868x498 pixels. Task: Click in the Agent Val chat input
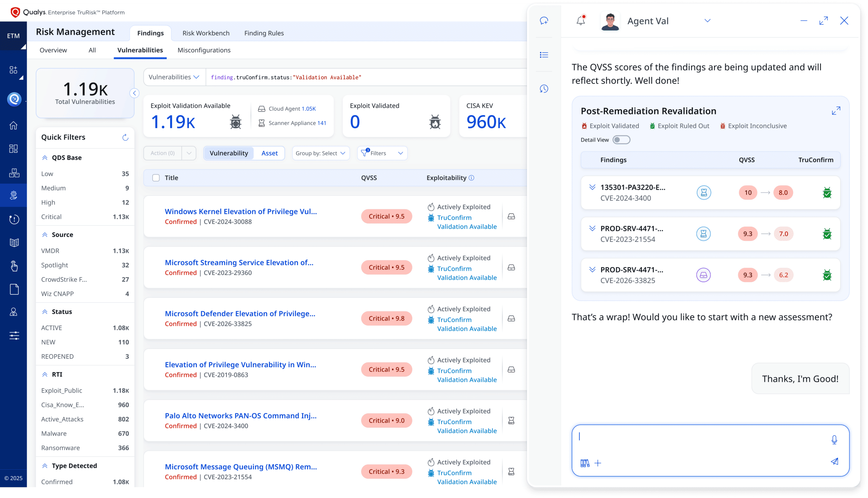pos(710,451)
